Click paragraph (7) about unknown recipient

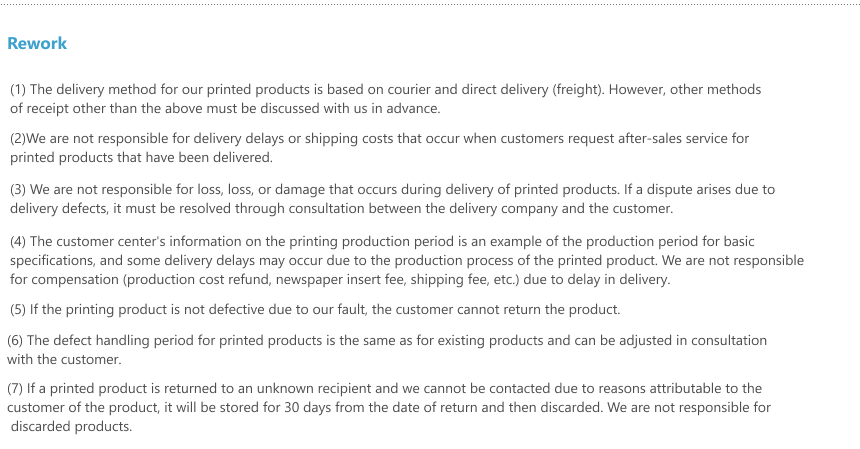point(389,407)
